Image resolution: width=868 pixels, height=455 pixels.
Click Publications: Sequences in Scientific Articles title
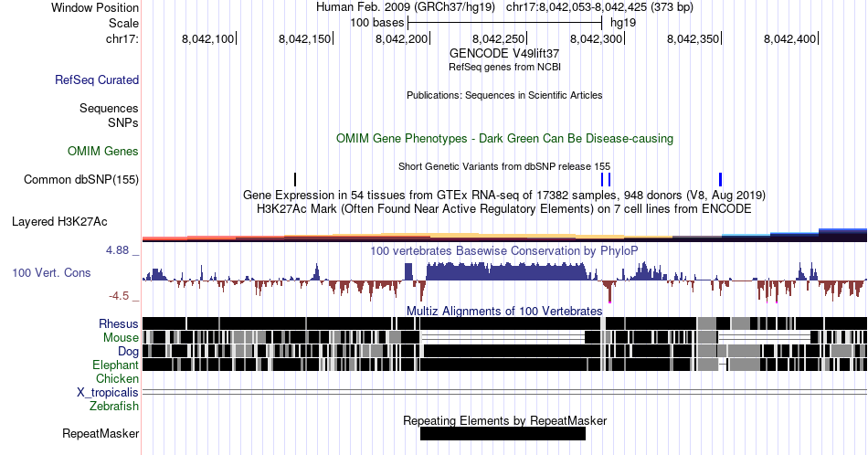click(x=504, y=95)
